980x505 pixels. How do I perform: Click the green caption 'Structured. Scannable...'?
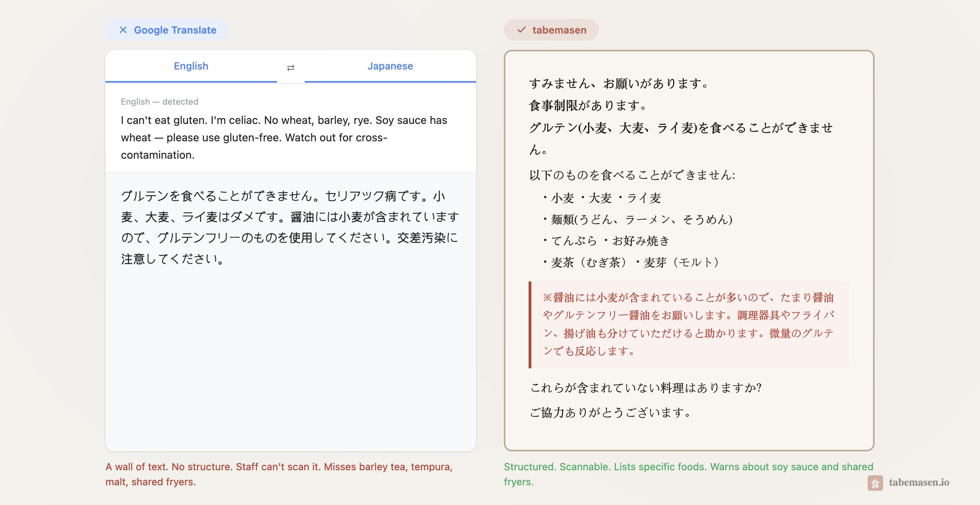pos(688,474)
